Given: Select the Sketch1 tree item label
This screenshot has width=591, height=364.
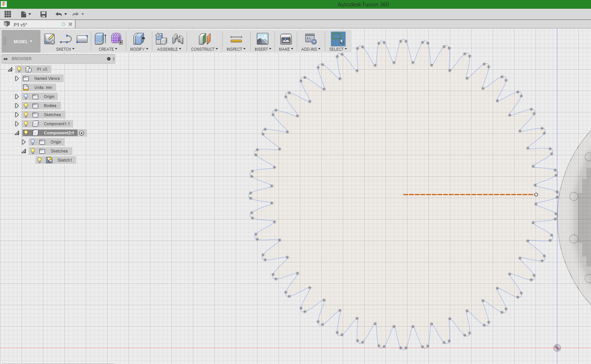Looking at the screenshot, I should tap(65, 160).
